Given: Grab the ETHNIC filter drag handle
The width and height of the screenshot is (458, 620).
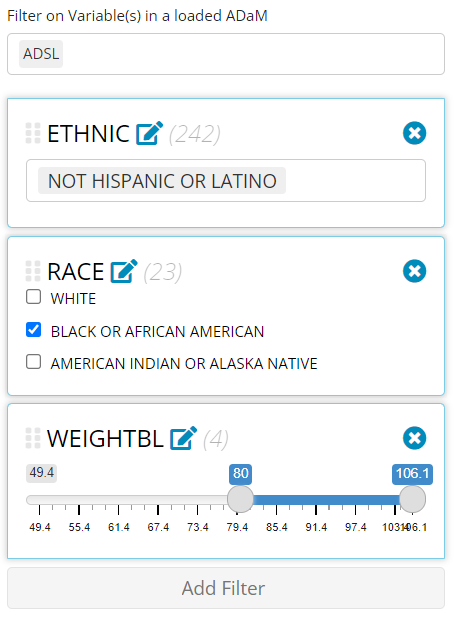Looking at the screenshot, I should [33, 133].
